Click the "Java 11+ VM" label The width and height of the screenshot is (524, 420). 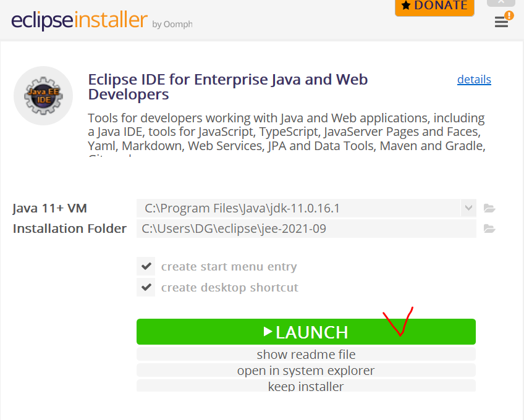(x=50, y=208)
